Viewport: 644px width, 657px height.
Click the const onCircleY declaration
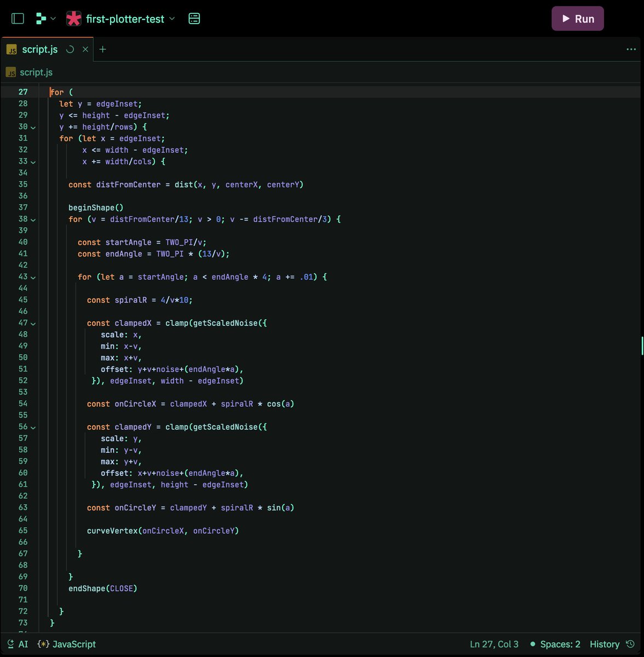click(191, 508)
